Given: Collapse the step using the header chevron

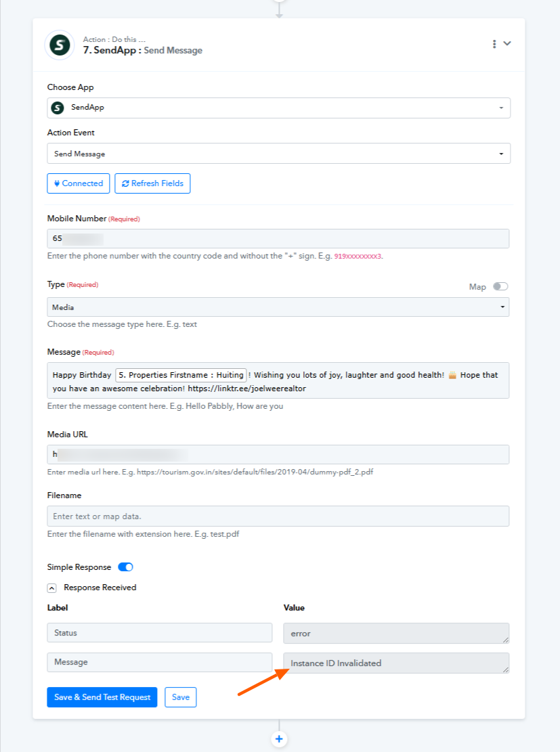Looking at the screenshot, I should pos(507,43).
